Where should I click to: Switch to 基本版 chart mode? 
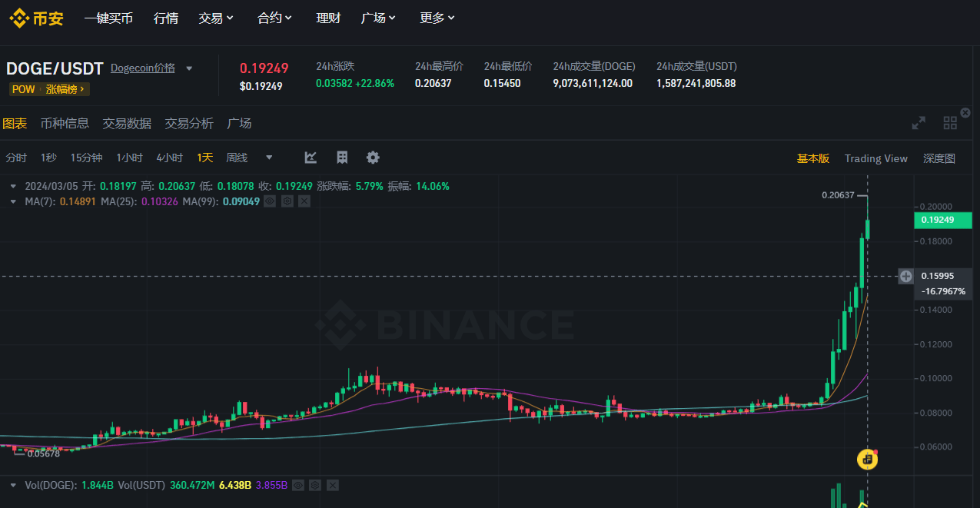(813, 158)
